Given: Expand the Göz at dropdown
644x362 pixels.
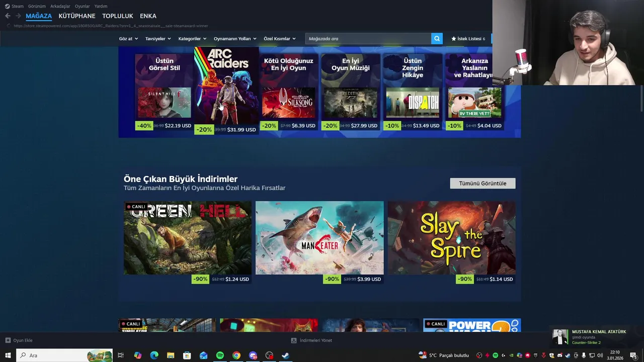Looking at the screenshot, I should 128,39.
